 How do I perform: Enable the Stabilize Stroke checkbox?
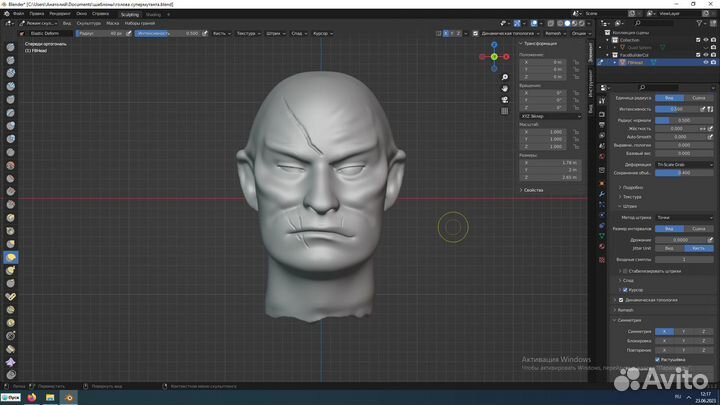click(624, 271)
